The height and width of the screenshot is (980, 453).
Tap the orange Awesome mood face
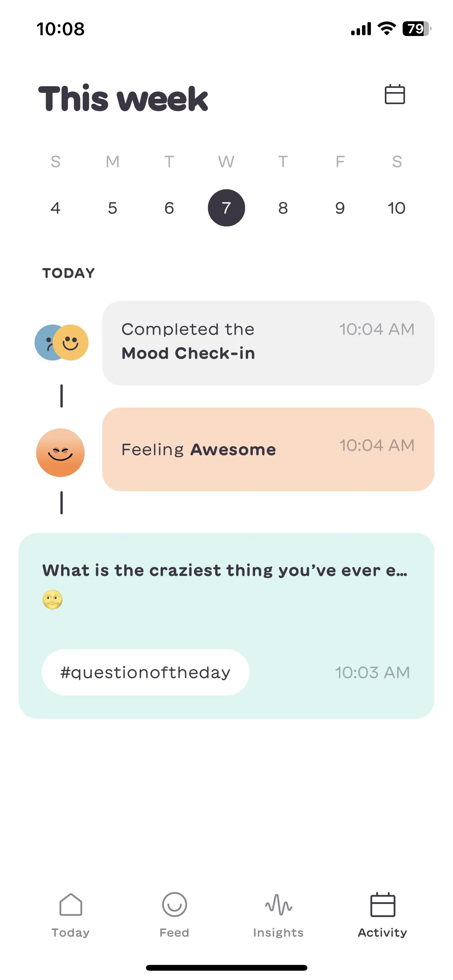(60, 452)
